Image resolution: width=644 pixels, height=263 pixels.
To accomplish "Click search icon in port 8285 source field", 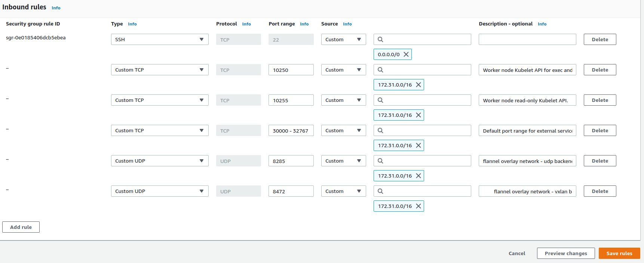I will pos(380,161).
